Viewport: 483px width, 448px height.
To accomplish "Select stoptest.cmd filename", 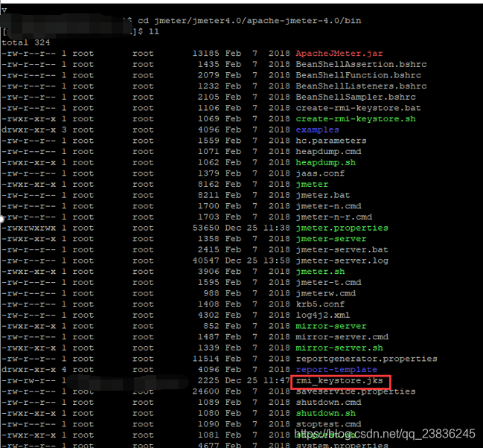I will pos(328,424).
